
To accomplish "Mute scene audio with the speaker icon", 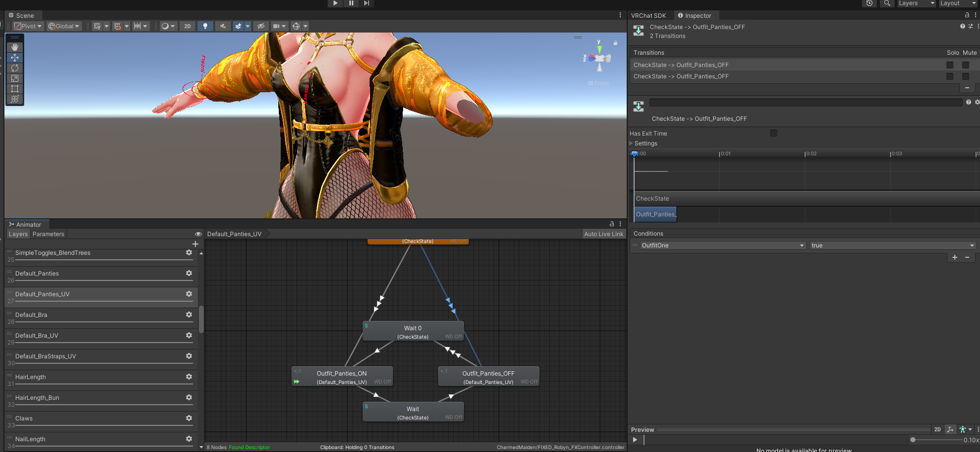I will tap(223, 26).
